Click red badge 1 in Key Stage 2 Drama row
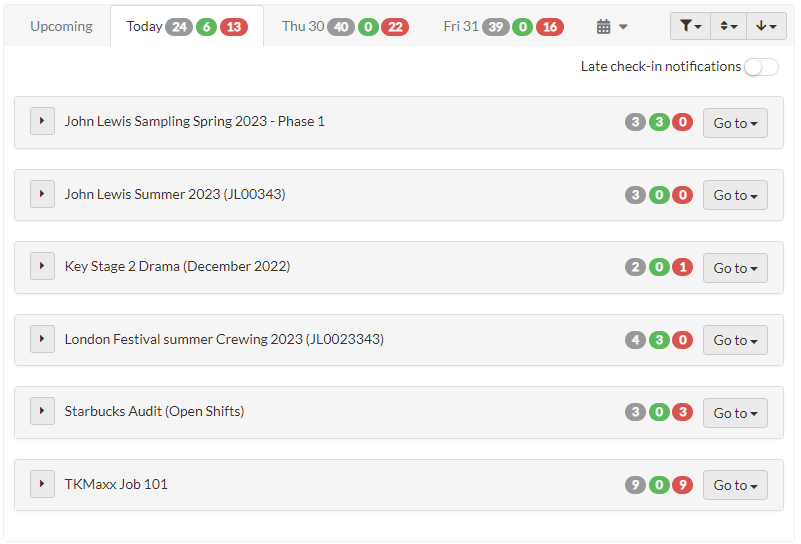 683,267
